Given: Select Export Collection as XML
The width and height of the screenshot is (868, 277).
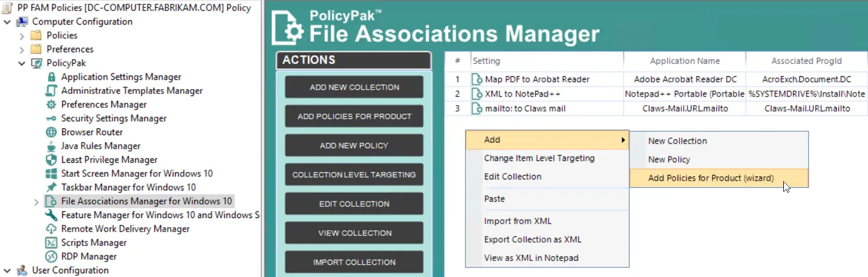Looking at the screenshot, I should click(x=547, y=240).
